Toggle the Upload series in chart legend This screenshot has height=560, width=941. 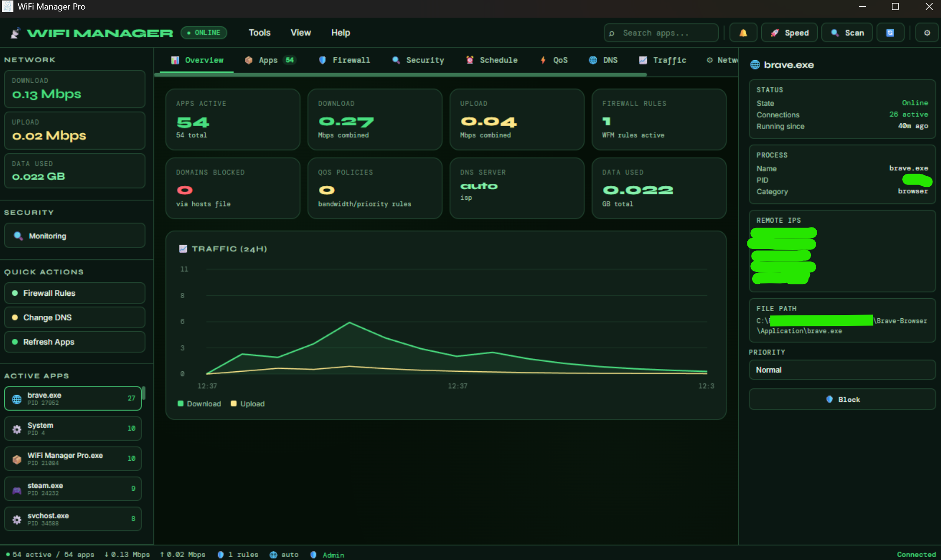click(x=248, y=404)
